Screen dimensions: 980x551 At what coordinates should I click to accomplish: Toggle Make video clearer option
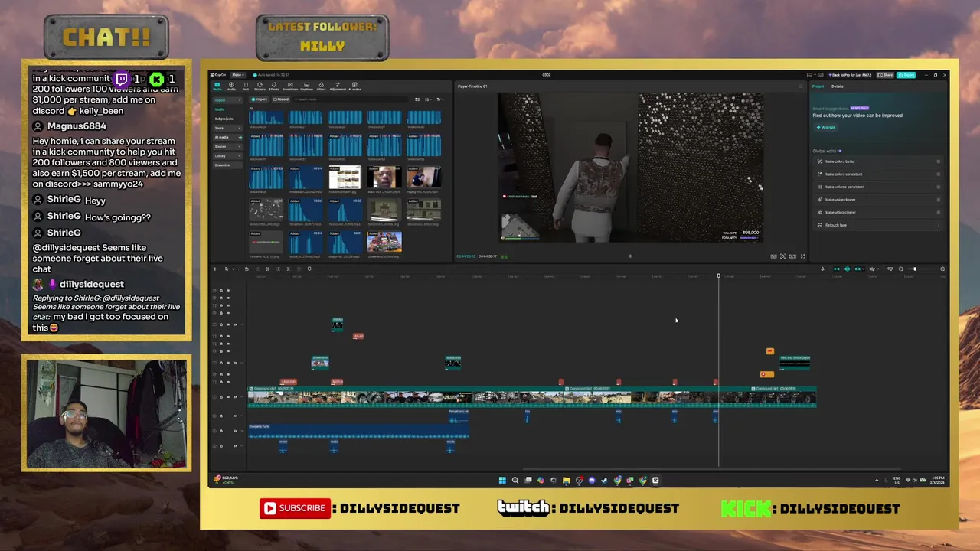point(939,212)
